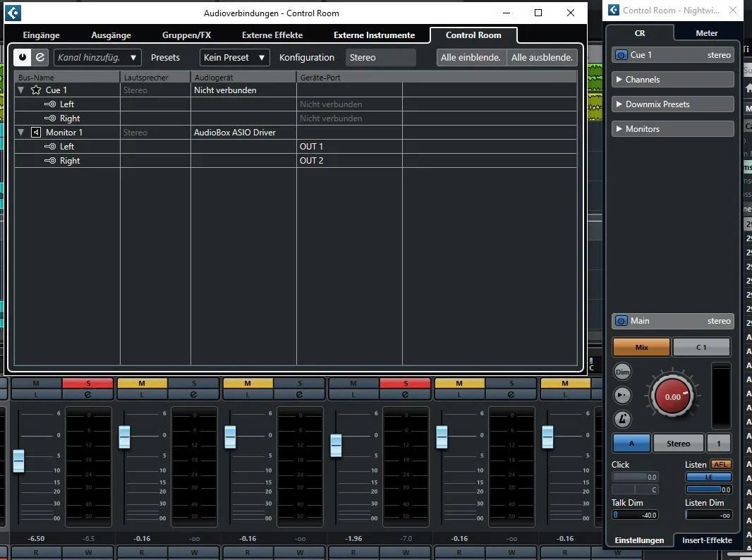Click the OUT 2 device port cell
Viewport: 752px width, 560px height.
pos(349,161)
